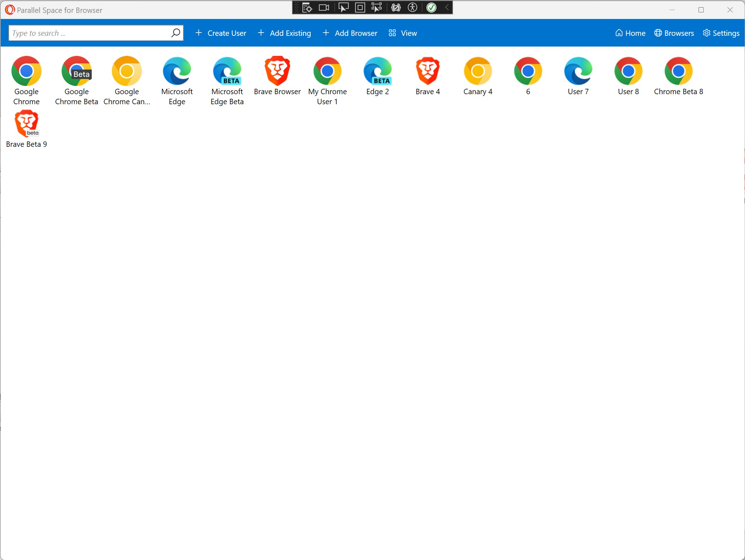Launch the Google Chrome Beta profile
Screen dimensions: 745x560
click(x=76, y=71)
